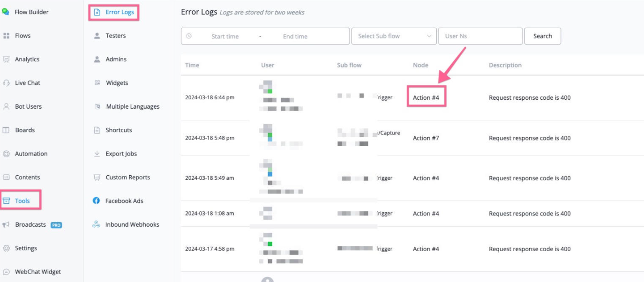
Task: Open the Start time date picker
Action: point(225,37)
